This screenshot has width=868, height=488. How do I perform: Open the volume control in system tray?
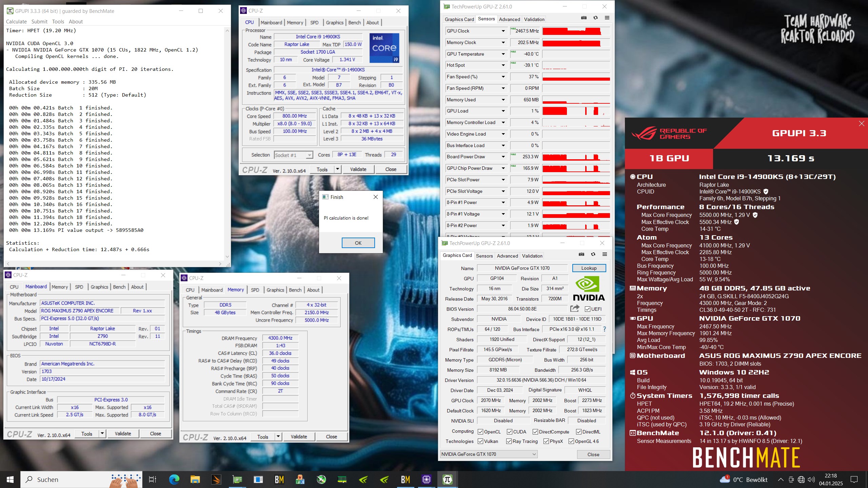point(811,480)
